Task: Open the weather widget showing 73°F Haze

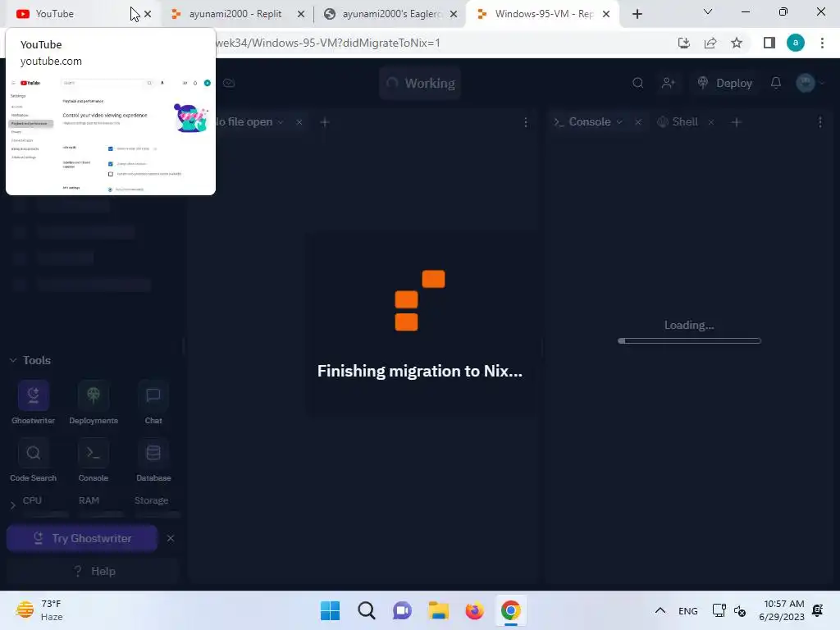Action: 39,610
